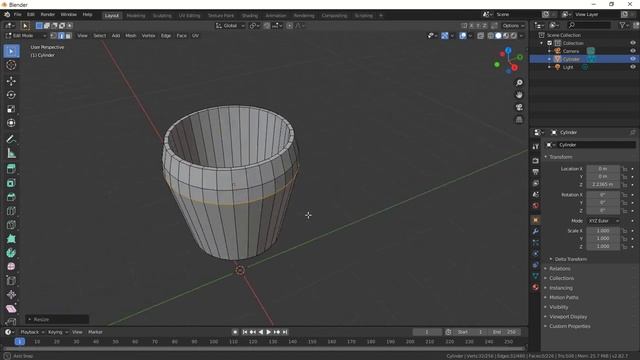This screenshot has width=640, height=360.
Task: Select the Smooth vertices tool
Action: point(11,267)
